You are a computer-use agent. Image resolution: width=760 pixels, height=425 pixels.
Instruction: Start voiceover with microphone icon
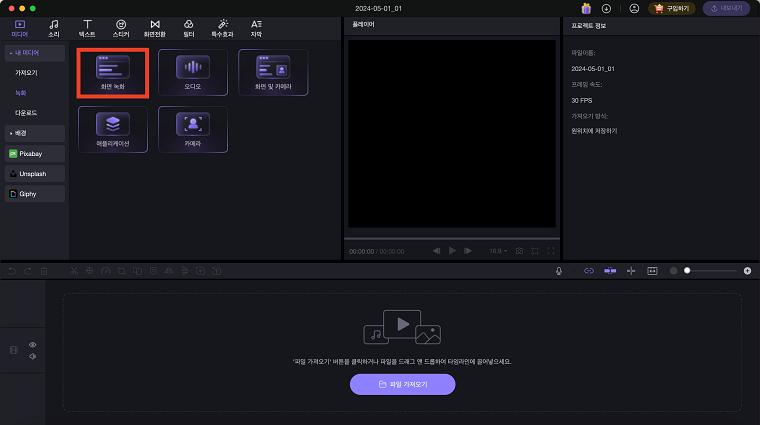pyautogui.click(x=559, y=271)
